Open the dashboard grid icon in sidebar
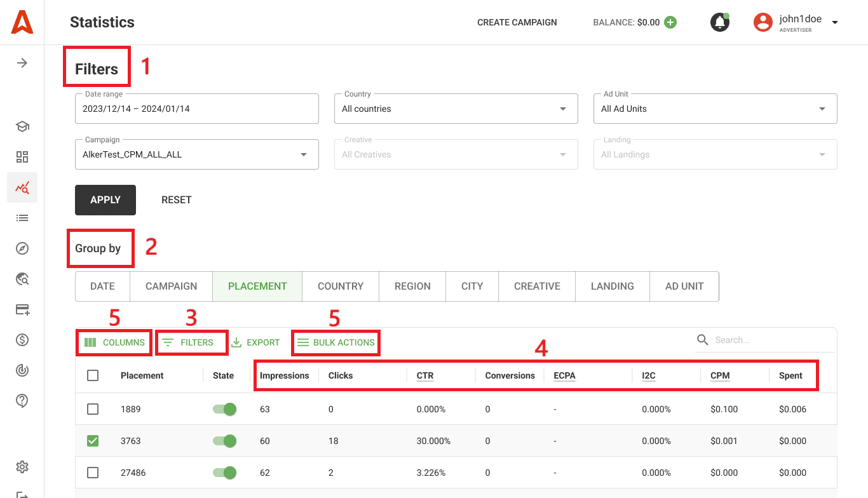 pyautogui.click(x=22, y=156)
